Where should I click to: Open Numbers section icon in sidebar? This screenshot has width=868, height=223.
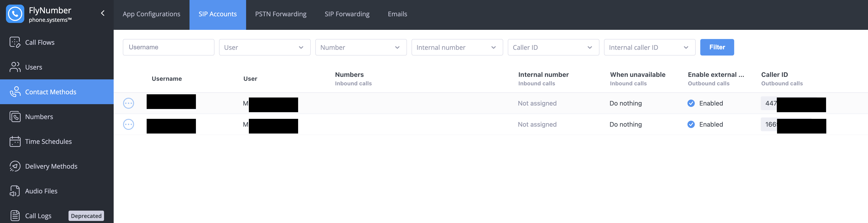15,117
